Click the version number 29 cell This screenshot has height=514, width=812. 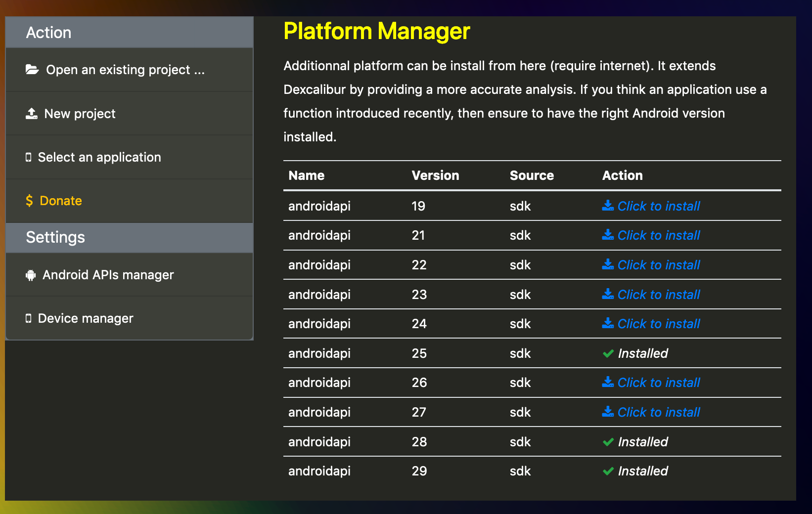coord(419,471)
